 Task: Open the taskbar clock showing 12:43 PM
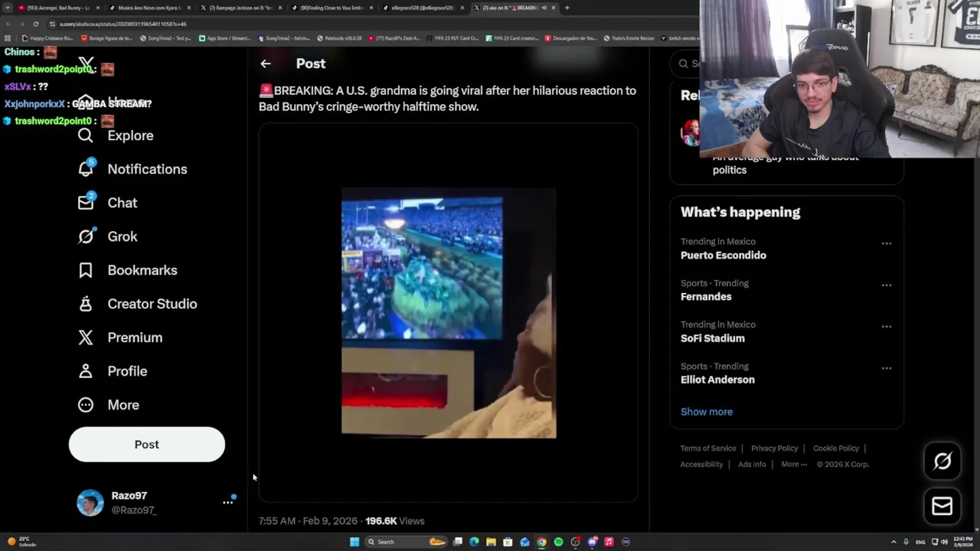962,542
